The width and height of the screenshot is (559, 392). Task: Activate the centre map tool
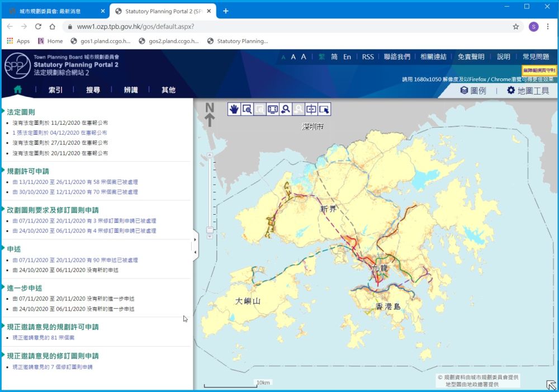[311, 108]
